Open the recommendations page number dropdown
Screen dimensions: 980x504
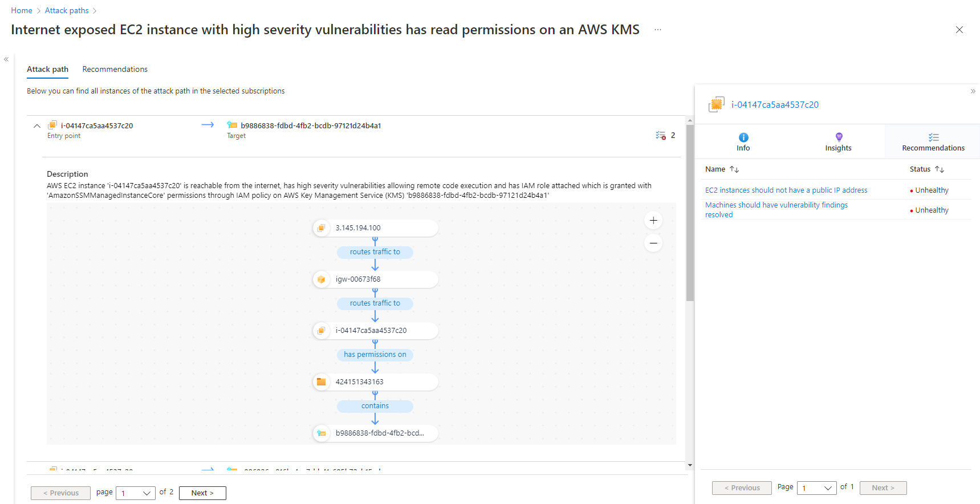[816, 488]
